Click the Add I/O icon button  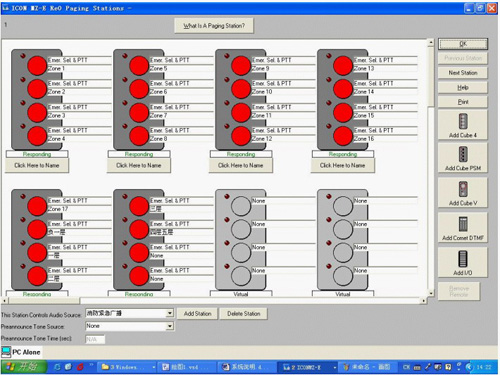point(463,263)
